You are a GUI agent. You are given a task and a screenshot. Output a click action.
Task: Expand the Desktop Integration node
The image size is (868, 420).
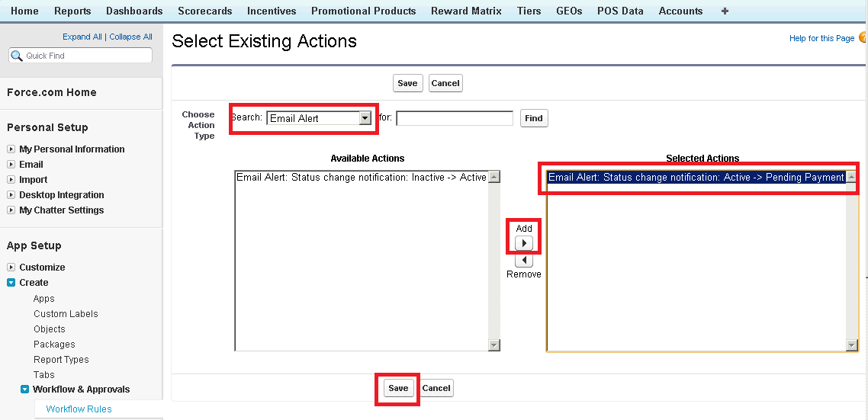[11, 195]
